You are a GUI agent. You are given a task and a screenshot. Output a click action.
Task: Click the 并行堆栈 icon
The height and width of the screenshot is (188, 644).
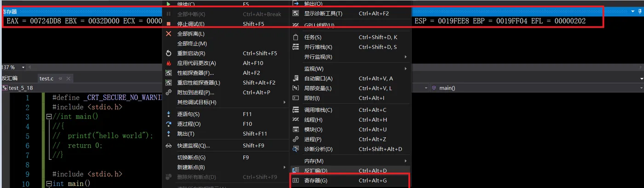tap(296, 47)
